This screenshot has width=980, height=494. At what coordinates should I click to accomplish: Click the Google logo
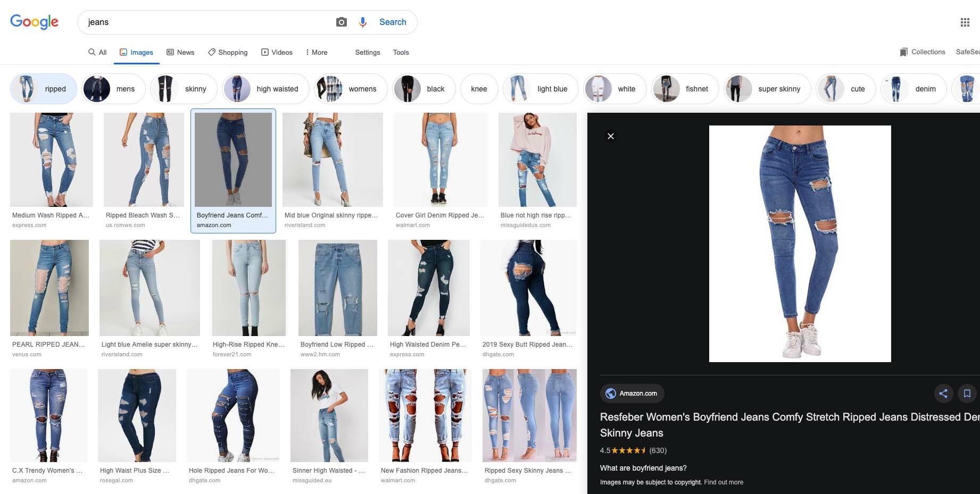click(35, 22)
